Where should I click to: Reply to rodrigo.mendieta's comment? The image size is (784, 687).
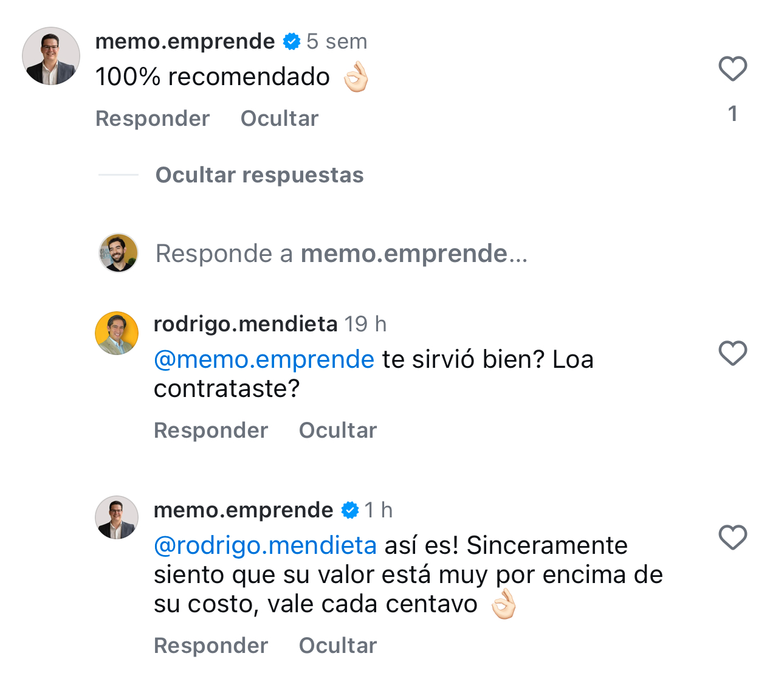[x=211, y=430]
